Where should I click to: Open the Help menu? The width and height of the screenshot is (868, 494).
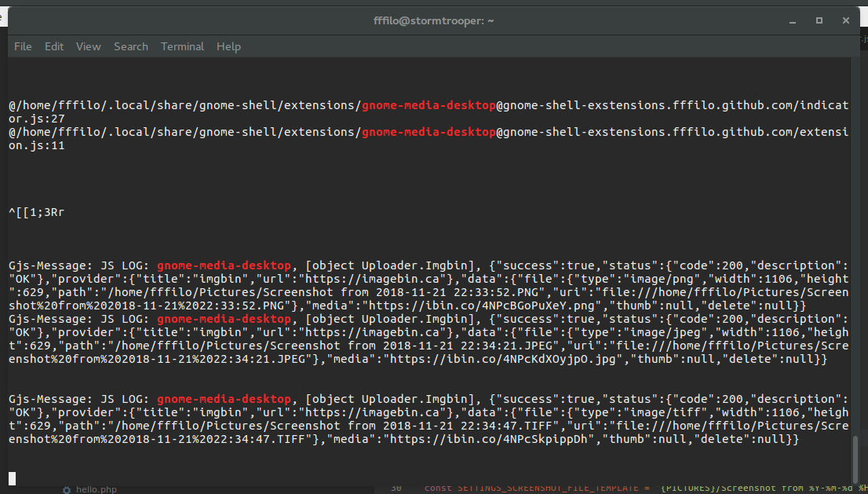click(228, 46)
